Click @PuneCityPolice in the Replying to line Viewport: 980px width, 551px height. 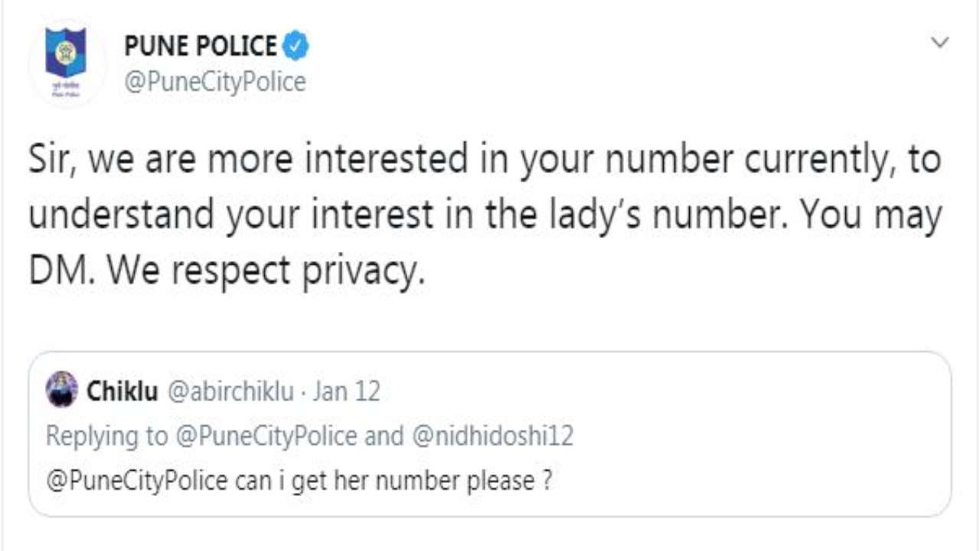coord(266,435)
